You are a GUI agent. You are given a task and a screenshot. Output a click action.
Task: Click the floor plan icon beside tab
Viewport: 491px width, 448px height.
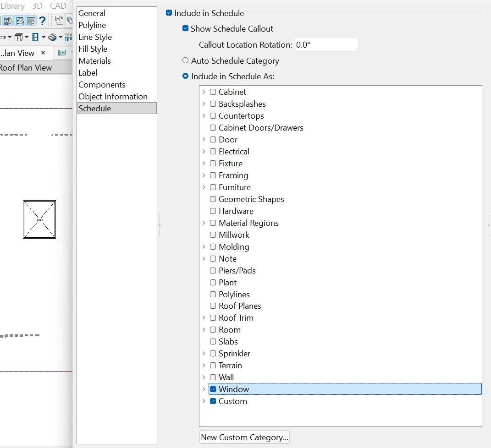62,53
